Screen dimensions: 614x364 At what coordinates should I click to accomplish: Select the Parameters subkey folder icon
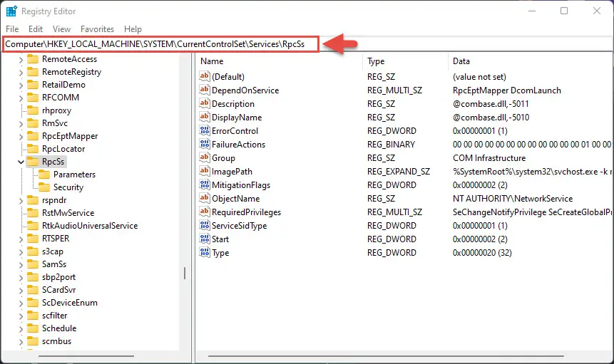(x=44, y=175)
